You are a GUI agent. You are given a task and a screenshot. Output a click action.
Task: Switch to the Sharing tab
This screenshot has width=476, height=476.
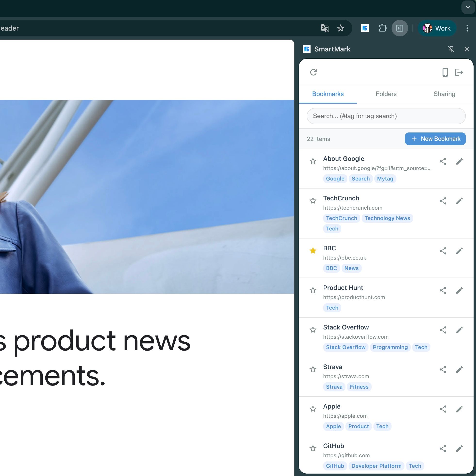click(444, 94)
